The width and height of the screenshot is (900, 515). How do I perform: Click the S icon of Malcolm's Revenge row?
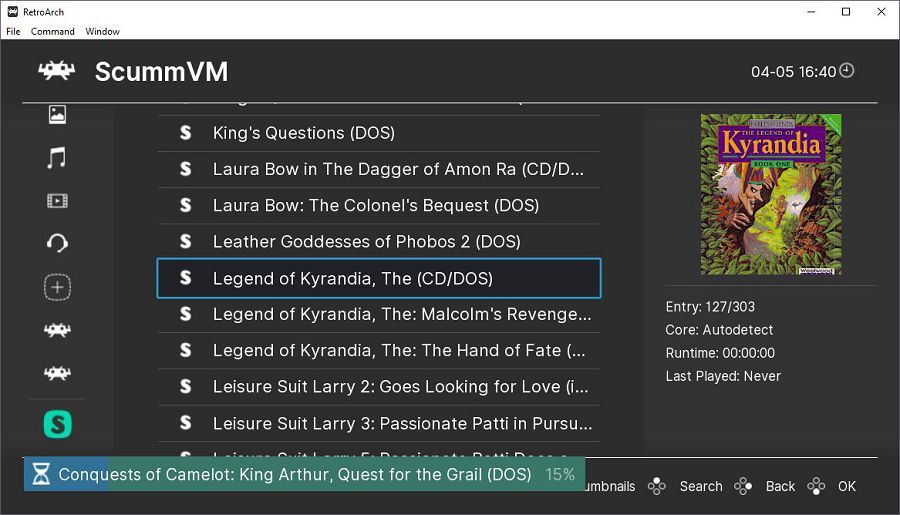(x=185, y=314)
